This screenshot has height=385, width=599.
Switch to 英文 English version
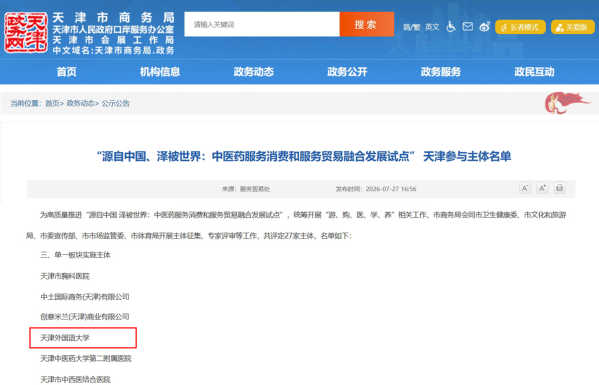tap(432, 27)
